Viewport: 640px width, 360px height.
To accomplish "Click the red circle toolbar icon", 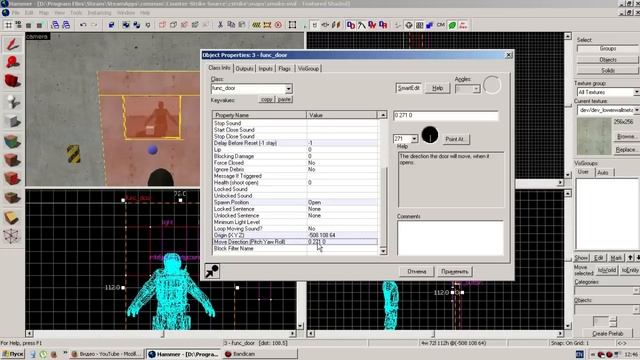I will pos(278,25).
